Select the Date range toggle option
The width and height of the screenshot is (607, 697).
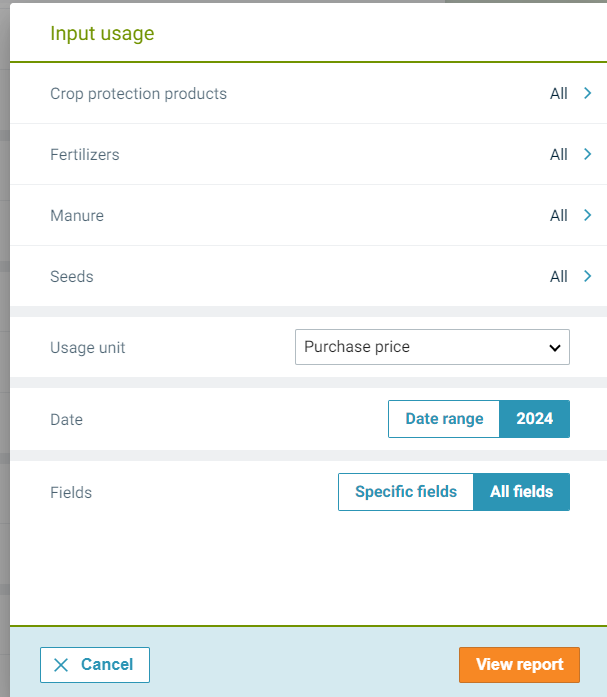[444, 419]
